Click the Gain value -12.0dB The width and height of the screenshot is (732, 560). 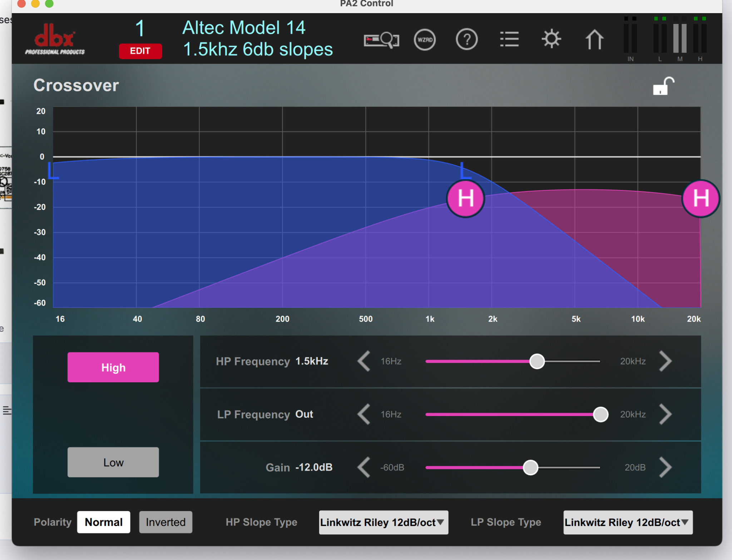point(314,467)
